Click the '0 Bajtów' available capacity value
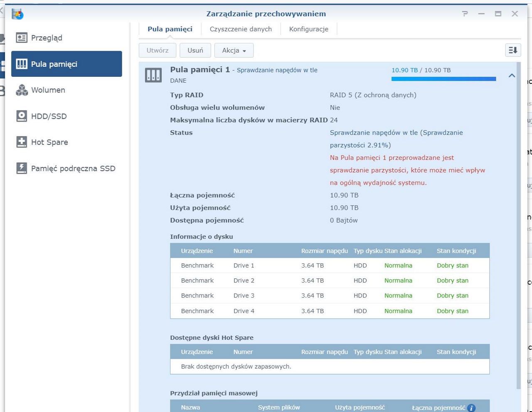 [344, 220]
